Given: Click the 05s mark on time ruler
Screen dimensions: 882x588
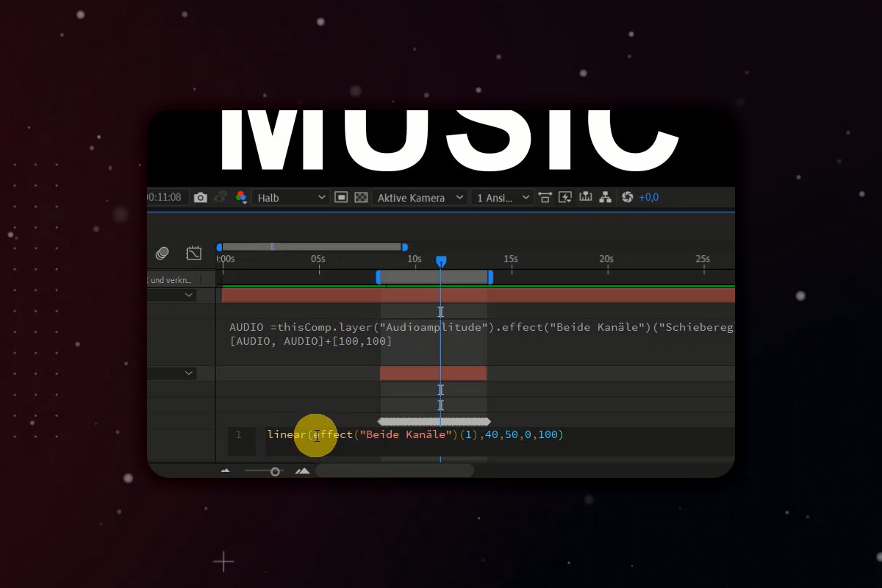Looking at the screenshot, I should pyautogui.click(x=318, y=259).
